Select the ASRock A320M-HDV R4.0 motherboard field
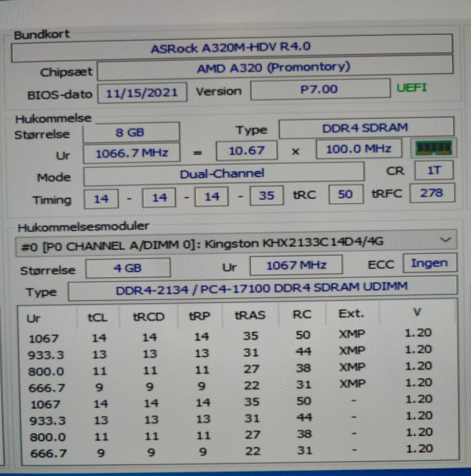Screen dimensions: 471x476 [x=232, y=48]
